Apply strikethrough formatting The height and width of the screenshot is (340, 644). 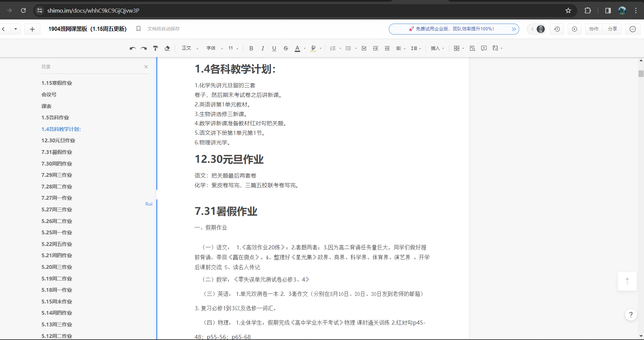pos(286,48)
